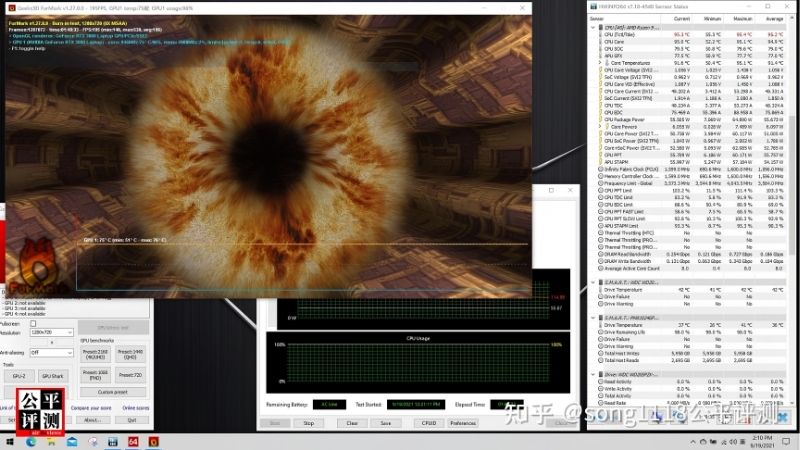Open File Explorer from the taskbar
This screenshot has width=800, height=450.
pos(51,441)
